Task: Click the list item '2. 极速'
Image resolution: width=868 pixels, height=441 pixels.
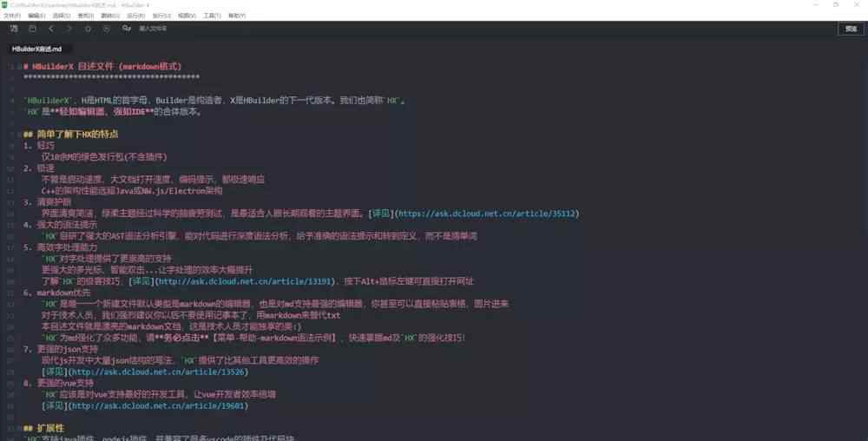Action: (x=39, y=168)
